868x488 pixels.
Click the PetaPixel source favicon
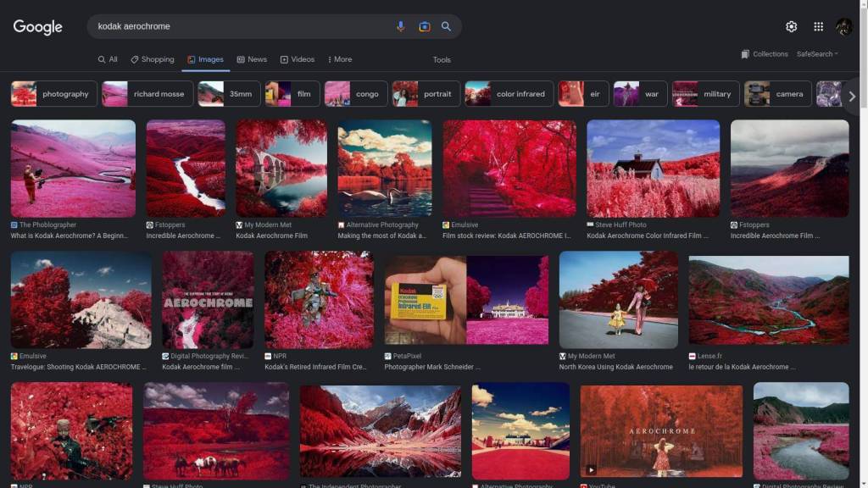[x=387, y=356]
